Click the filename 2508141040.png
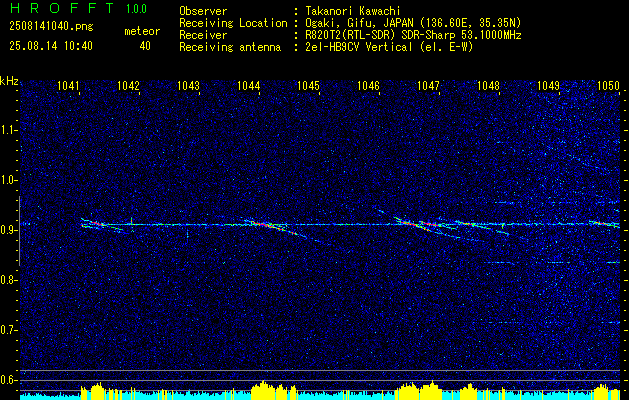629x400 pixels. (x=51, y=27)
